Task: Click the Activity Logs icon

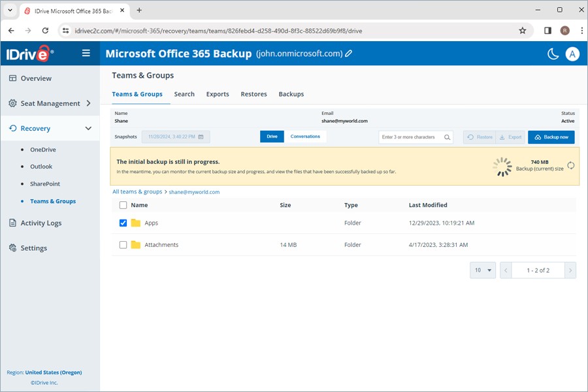Action: pyautogui.click(x=13, y=223)
